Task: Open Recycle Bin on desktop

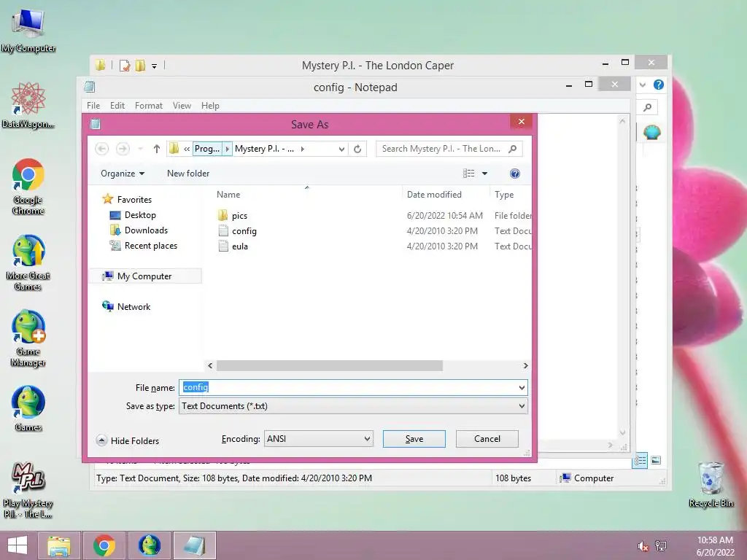Action: click(711, 485)
